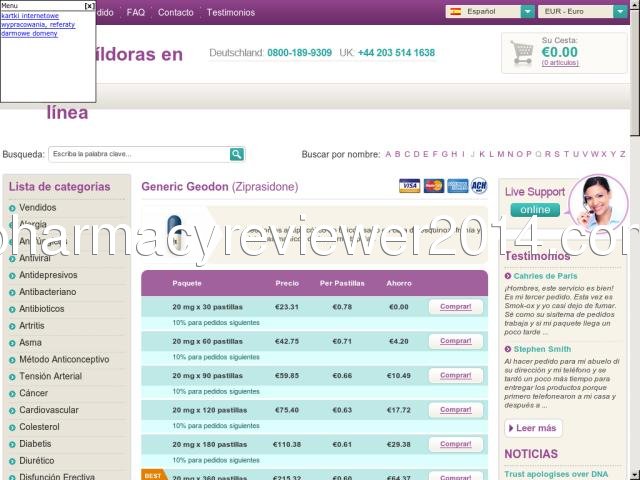The height and width of the screenshot is (480, 640).
Task: Open the Contacto menu item
Action: click(176, 12)
